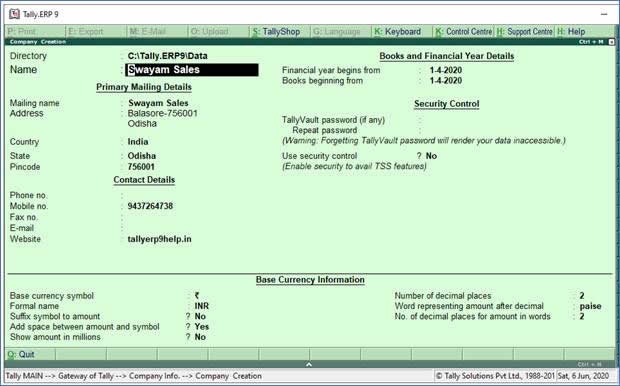Screen dimensions: 620x386
Task: Click the Upload toolbar button
Action: pos(218,31)
